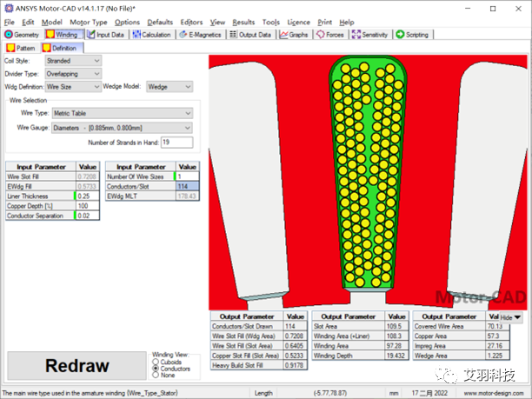Open the Motor Type menu
Screen dimensions: 532x399
tap(88, 23)
